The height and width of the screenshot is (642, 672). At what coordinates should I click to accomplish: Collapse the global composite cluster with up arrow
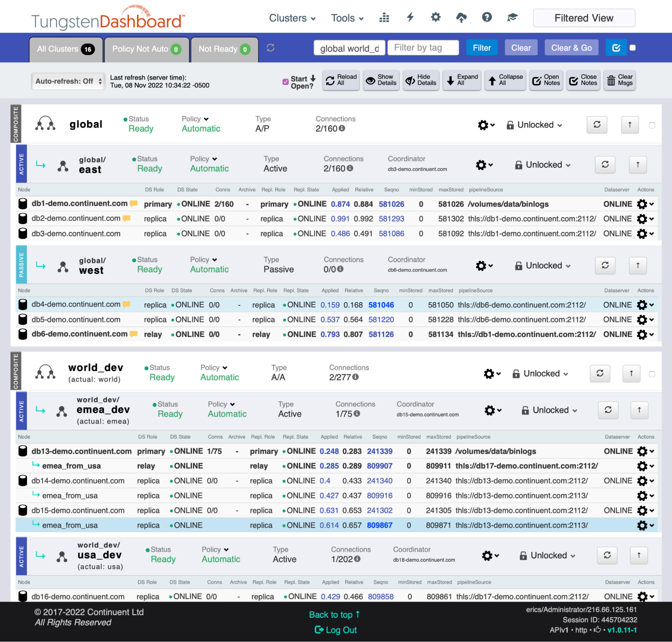pos(630,125)
